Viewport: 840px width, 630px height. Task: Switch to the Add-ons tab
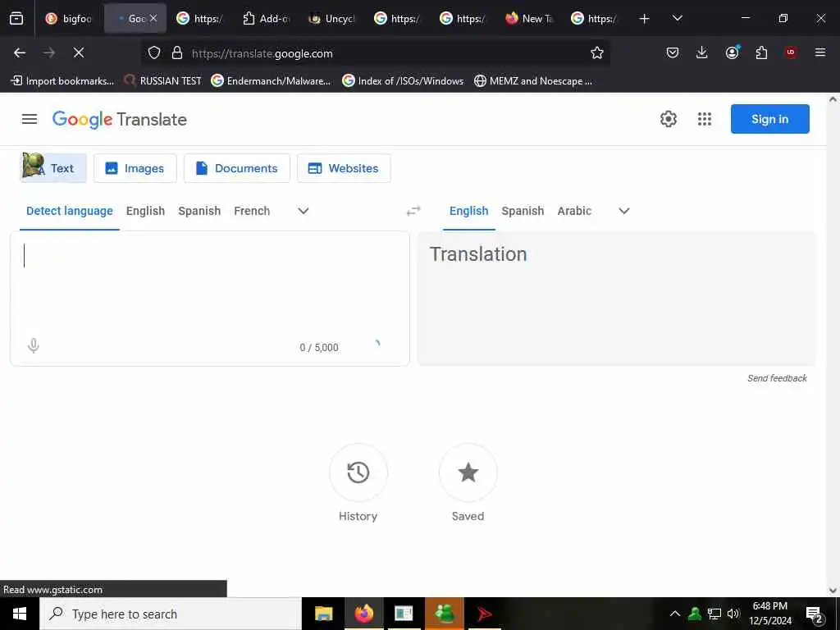(x=266, y=19)
